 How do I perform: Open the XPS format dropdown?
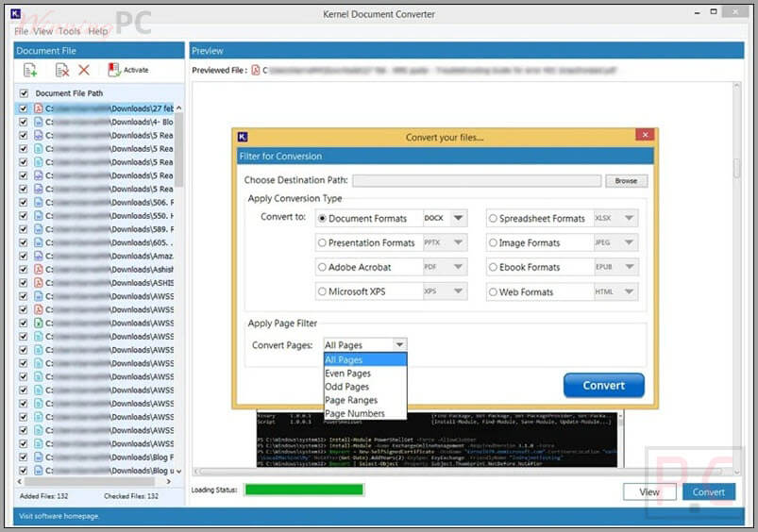click(x=458, y=291)
